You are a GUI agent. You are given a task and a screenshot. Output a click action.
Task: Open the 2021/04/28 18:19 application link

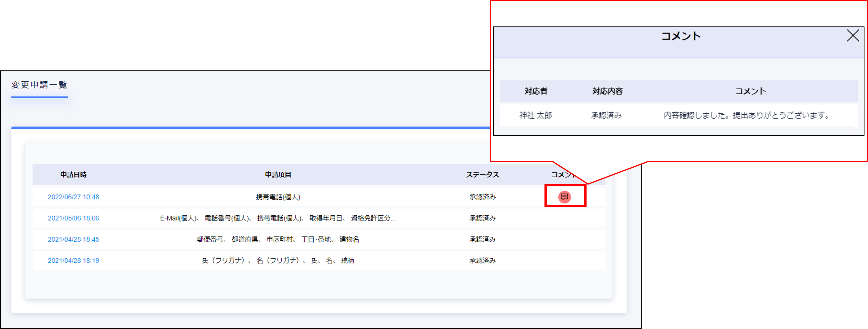(x=73, y=260)
